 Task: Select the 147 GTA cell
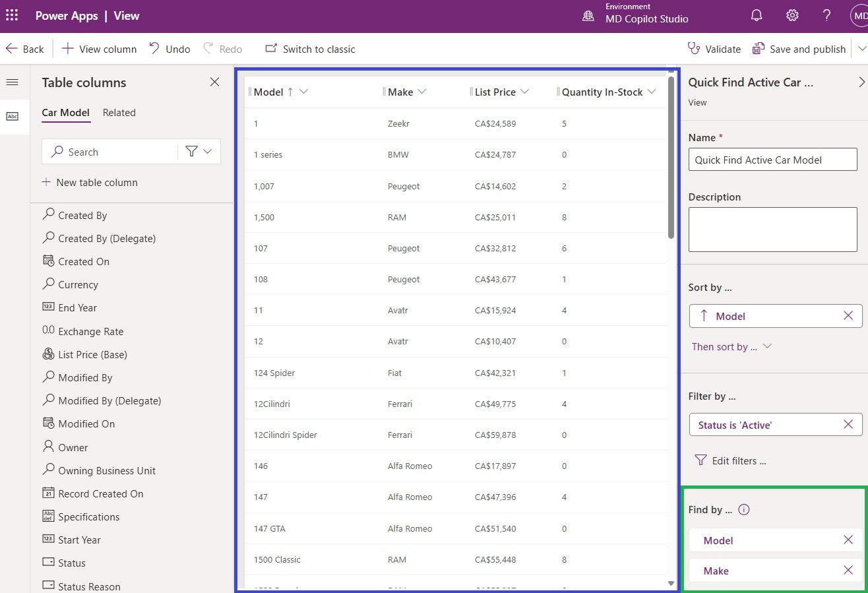[270, 528]
